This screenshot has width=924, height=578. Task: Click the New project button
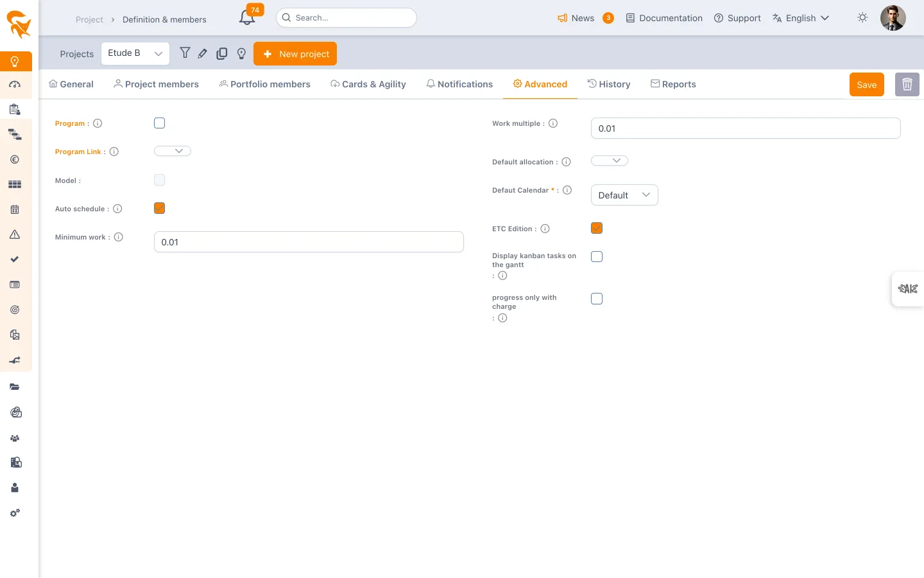pos(295,54)
